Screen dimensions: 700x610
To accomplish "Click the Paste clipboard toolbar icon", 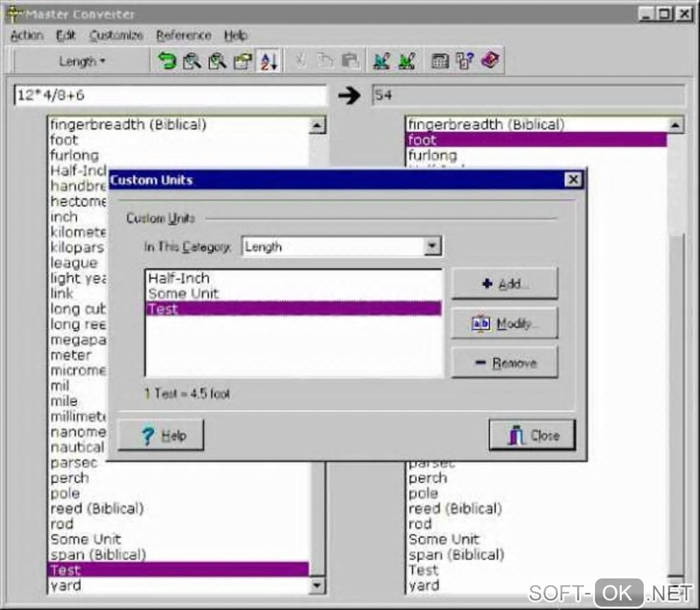I will click(351, 60).
